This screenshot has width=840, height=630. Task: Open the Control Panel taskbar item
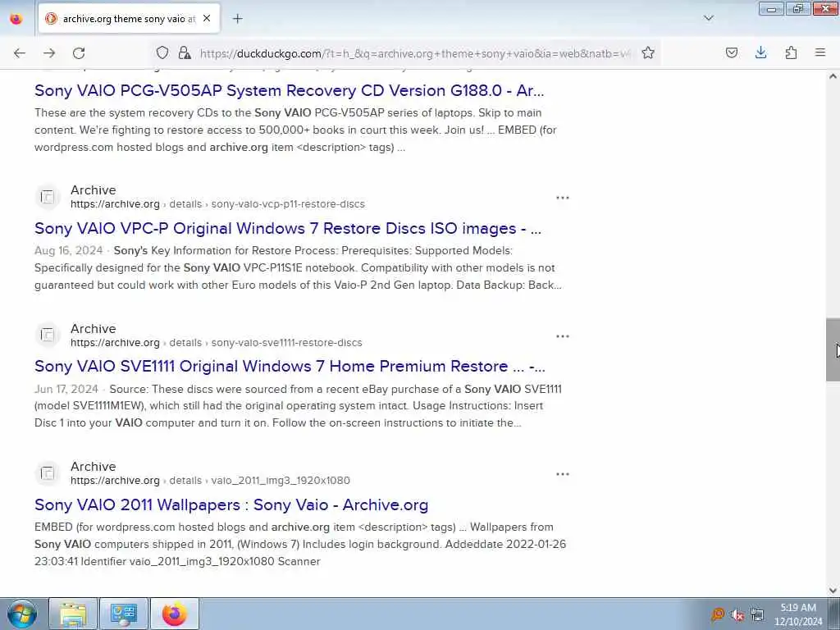tap(124, 614)
